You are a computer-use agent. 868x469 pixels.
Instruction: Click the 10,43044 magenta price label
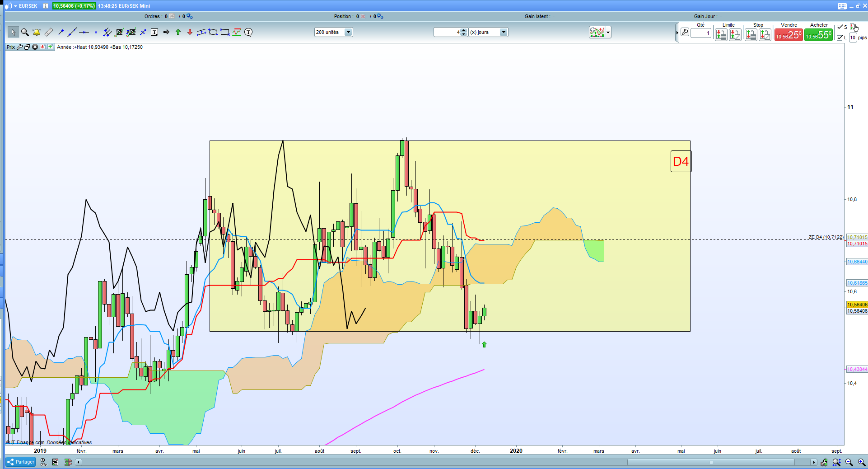(857, 369)
